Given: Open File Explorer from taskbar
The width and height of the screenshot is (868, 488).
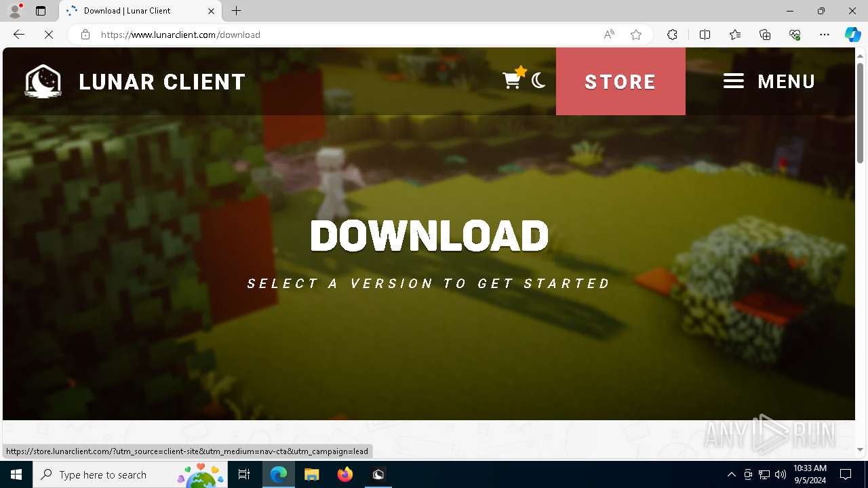Looking at the screenshot, I should point(312,474).
